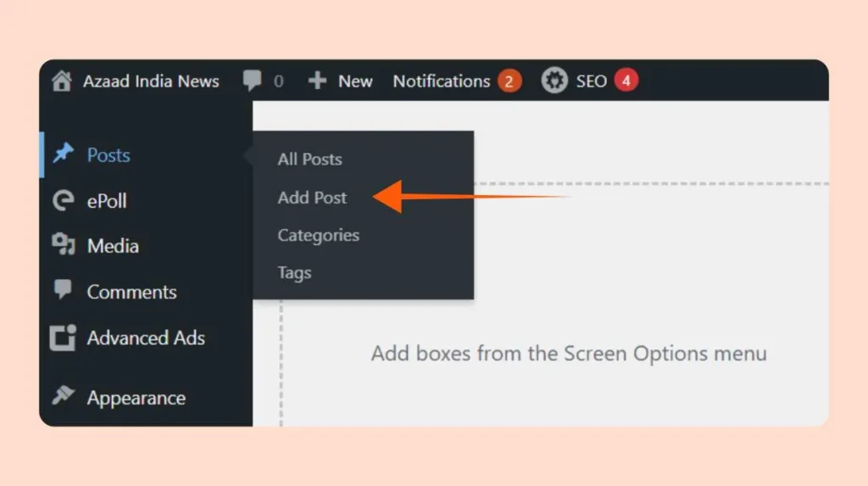Viewport: 868px width, 486px height.
Task: Open Categories from the Posts submenu
Action: (318, 235)
